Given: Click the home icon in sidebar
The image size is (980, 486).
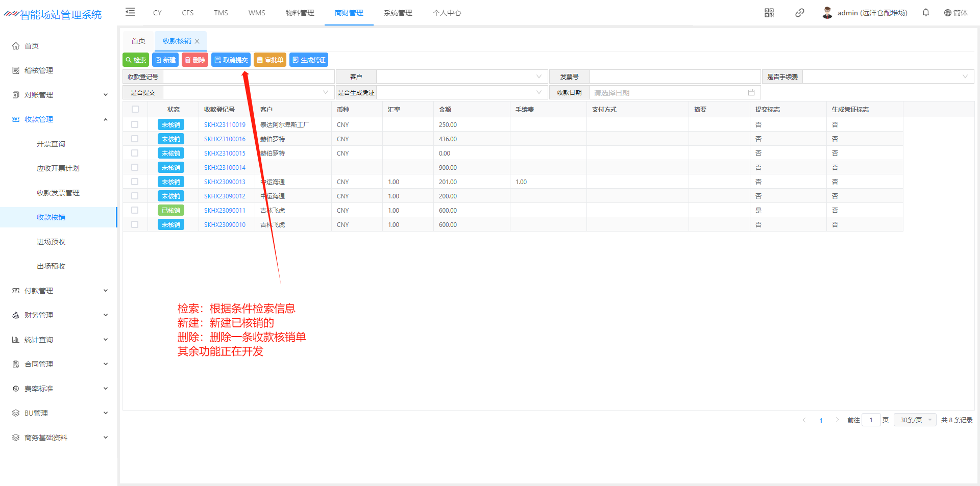Looking at the screenshot, I should tap(16, 46).
